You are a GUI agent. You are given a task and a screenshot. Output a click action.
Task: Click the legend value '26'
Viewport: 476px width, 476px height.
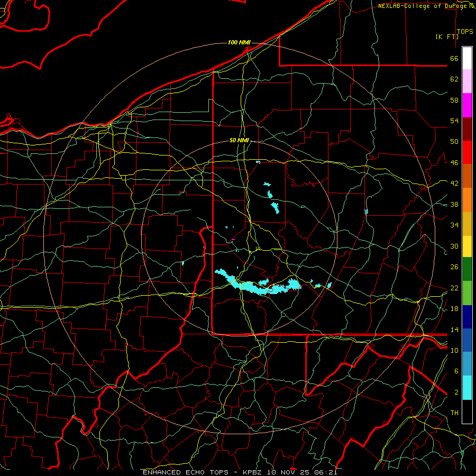[x=454, y=267]
